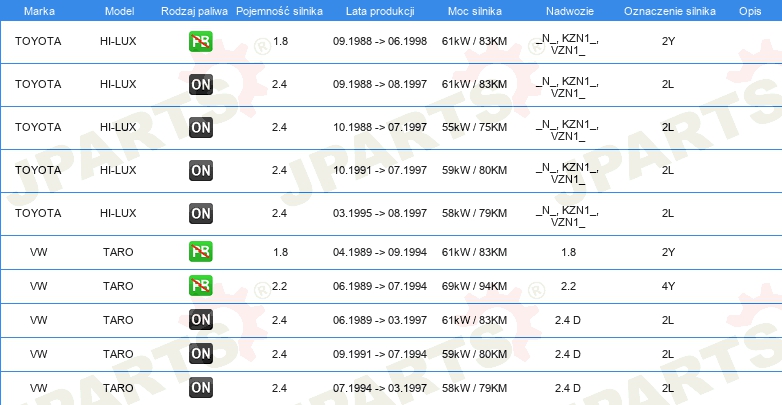Viewport: 782px width, 405px height.
Task: Click the Moc silnika column header
Action: pyautogui.click(x=475, y=11)
